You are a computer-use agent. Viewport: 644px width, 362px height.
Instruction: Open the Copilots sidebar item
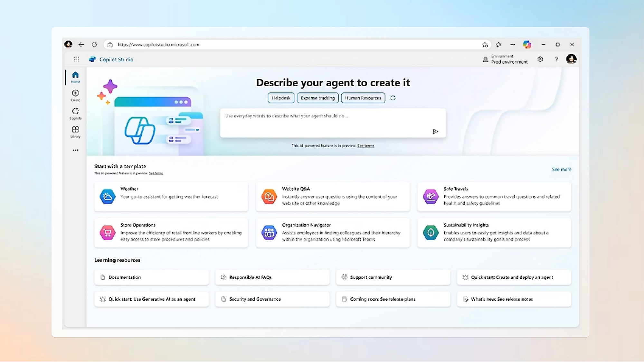[75, 114]
